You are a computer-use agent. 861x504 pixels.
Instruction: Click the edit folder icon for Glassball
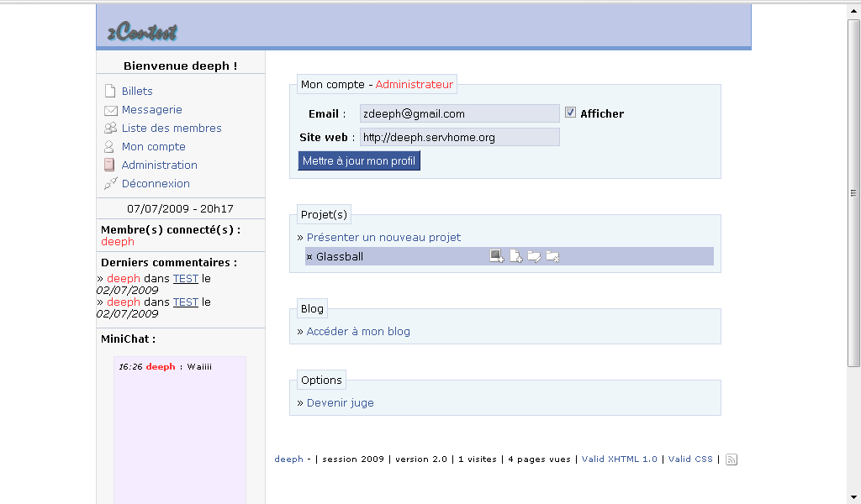click(534, 256)
